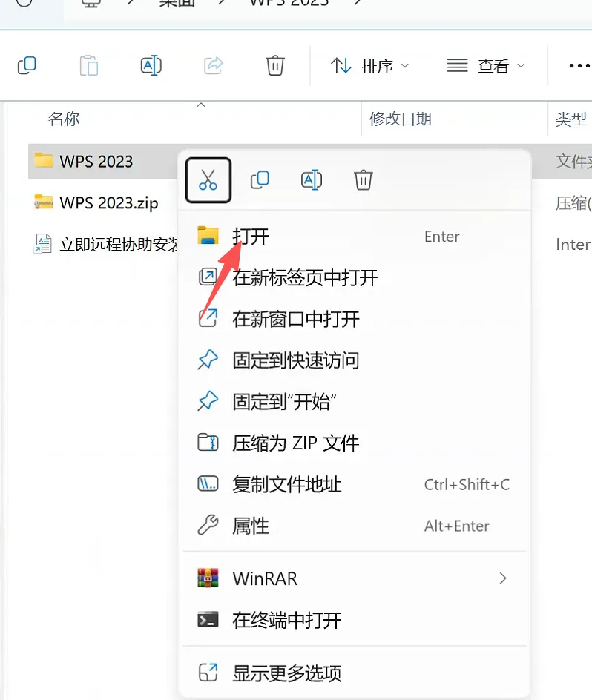
Task: Click the Rename icon in context menu
Action: pos(312,180)
